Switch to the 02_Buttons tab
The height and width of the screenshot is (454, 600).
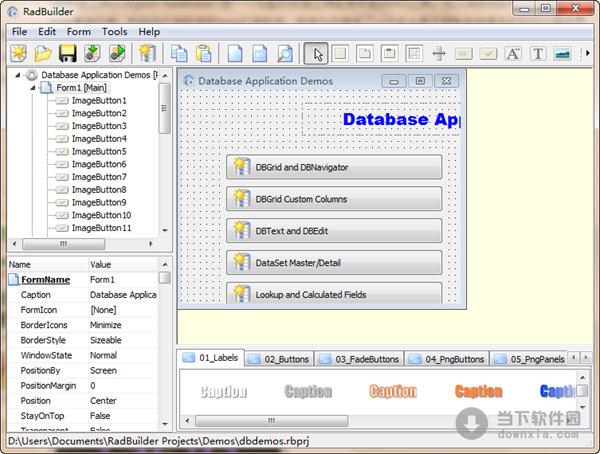coord(280,359)
